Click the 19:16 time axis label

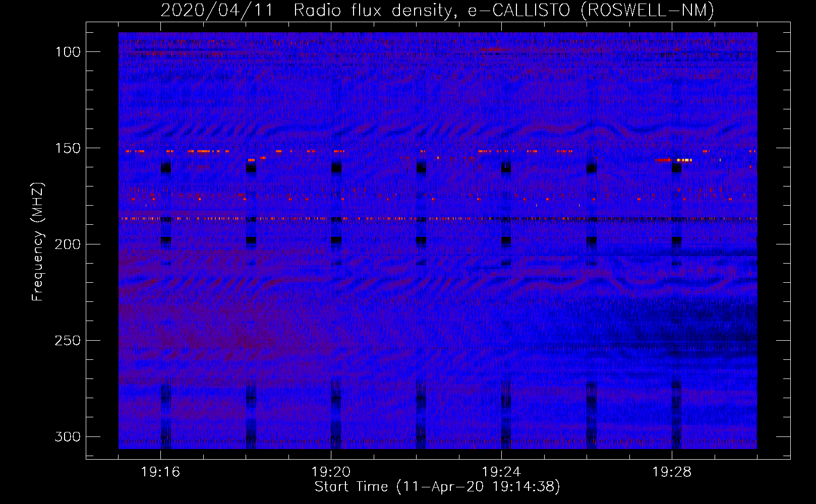(x=160, y=472)
